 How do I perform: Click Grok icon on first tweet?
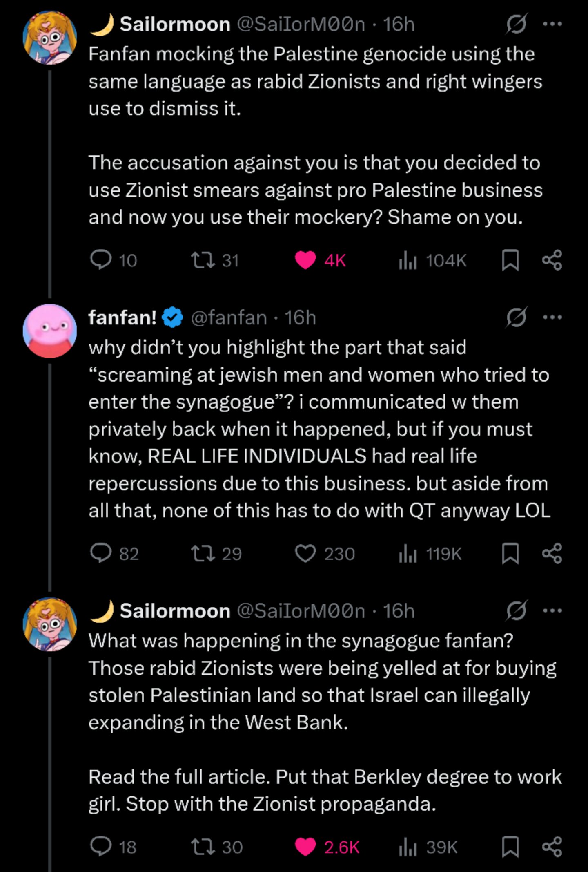coord(517,25)
